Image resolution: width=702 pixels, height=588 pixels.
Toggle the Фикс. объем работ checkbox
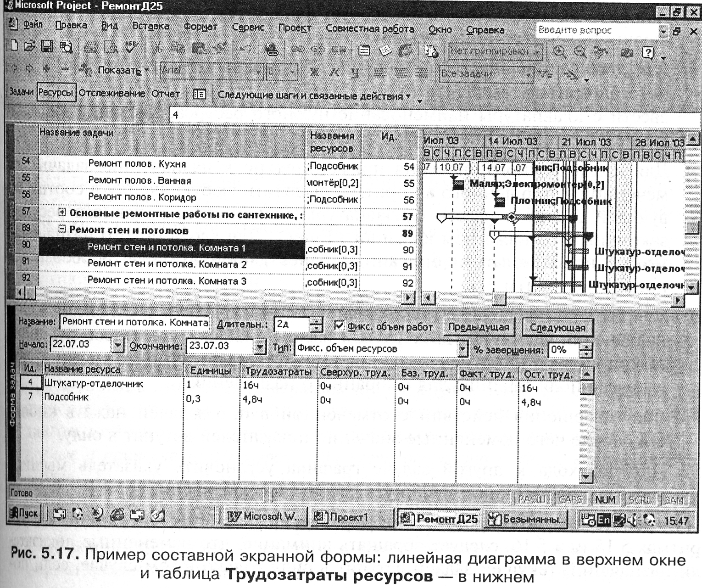(339, 325)
